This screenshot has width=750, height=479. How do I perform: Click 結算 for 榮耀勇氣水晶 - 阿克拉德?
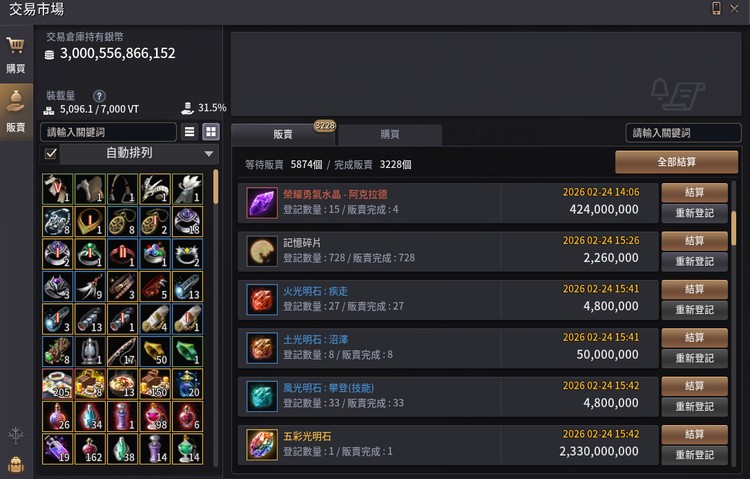[x=695, y=193]
